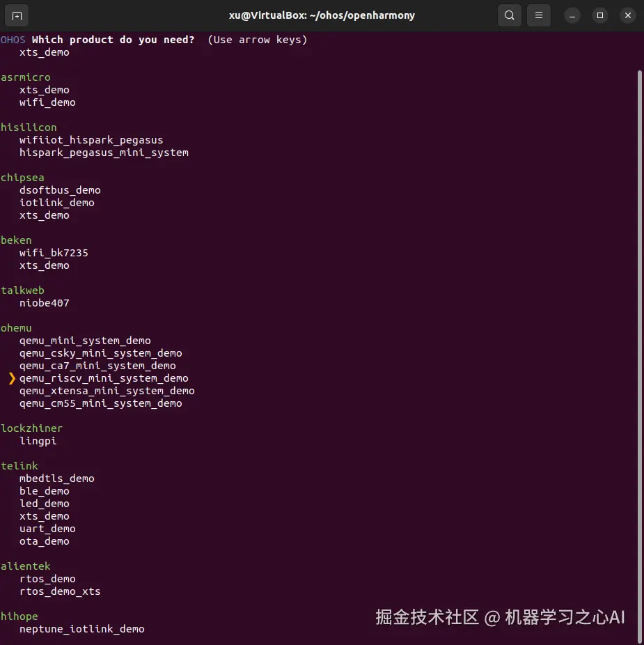
Task: Maximize the terminal window
Action: click(600, 15)
